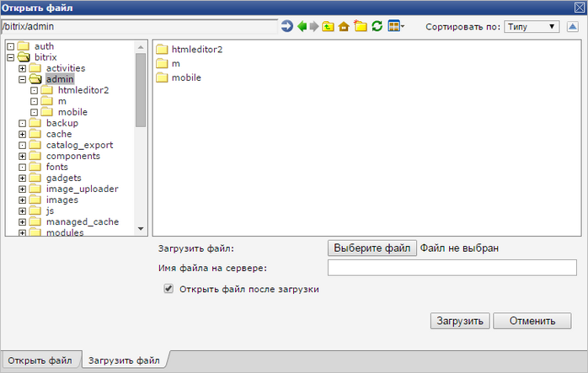Select the components folder in the tree

[73, 156]
